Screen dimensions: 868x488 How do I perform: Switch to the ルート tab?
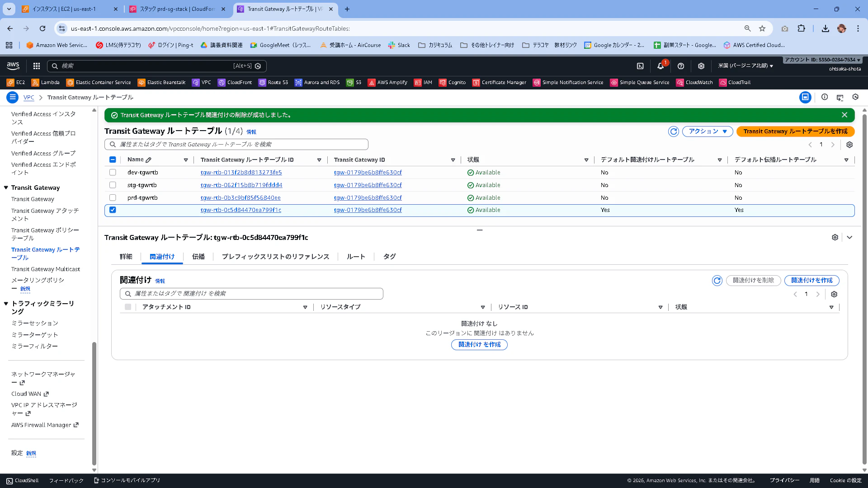[356, 257]
